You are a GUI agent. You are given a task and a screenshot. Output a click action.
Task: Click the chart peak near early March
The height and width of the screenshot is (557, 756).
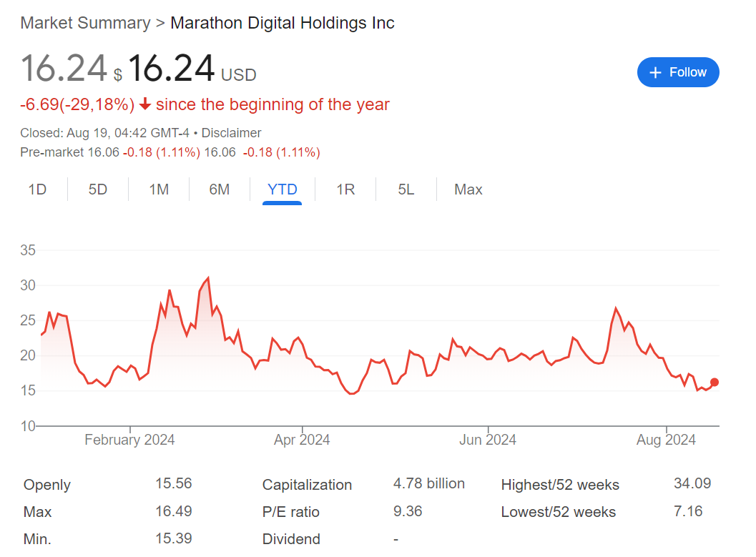(x=207, y=277)
